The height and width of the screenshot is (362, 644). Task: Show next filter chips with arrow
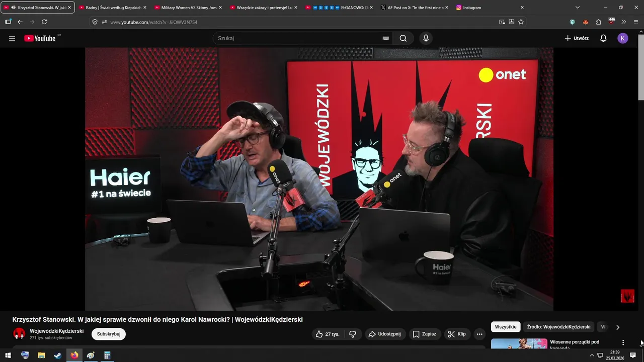point(618,327)
